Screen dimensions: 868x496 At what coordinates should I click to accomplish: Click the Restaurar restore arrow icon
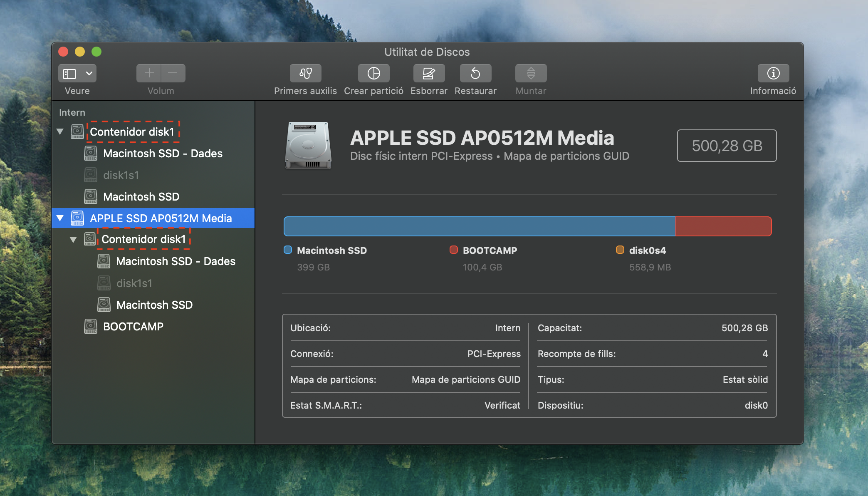[x=475, y=74]
